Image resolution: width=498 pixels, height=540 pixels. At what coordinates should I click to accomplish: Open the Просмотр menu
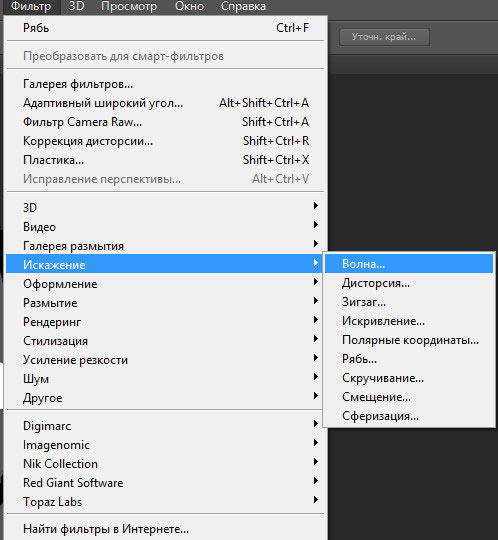129,6
